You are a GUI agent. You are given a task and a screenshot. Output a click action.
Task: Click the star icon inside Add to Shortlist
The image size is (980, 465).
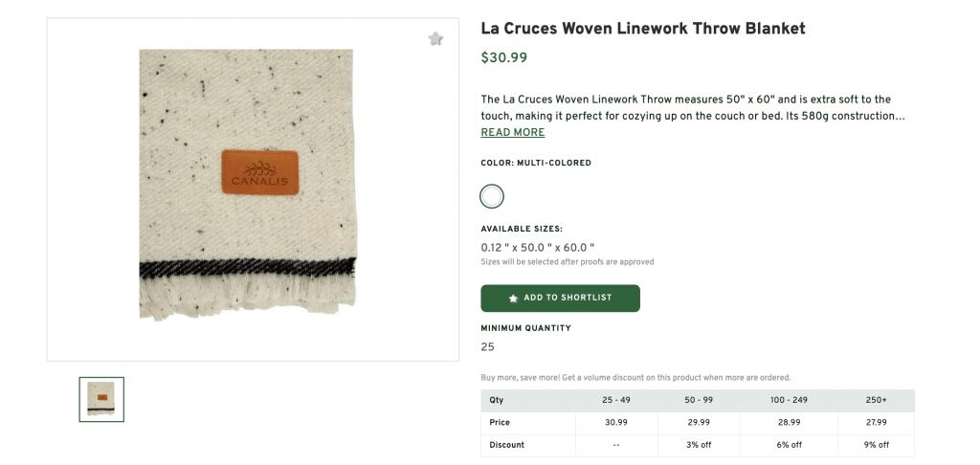513,299
